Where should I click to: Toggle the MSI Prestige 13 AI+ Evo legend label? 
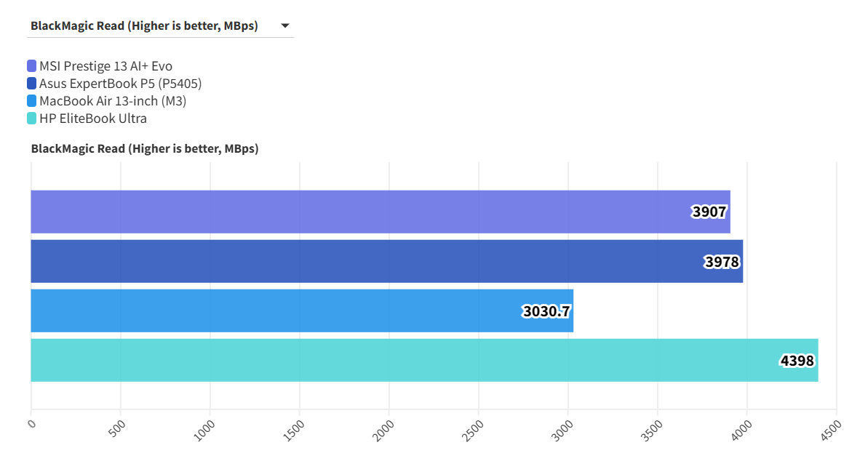coord(105,66)
